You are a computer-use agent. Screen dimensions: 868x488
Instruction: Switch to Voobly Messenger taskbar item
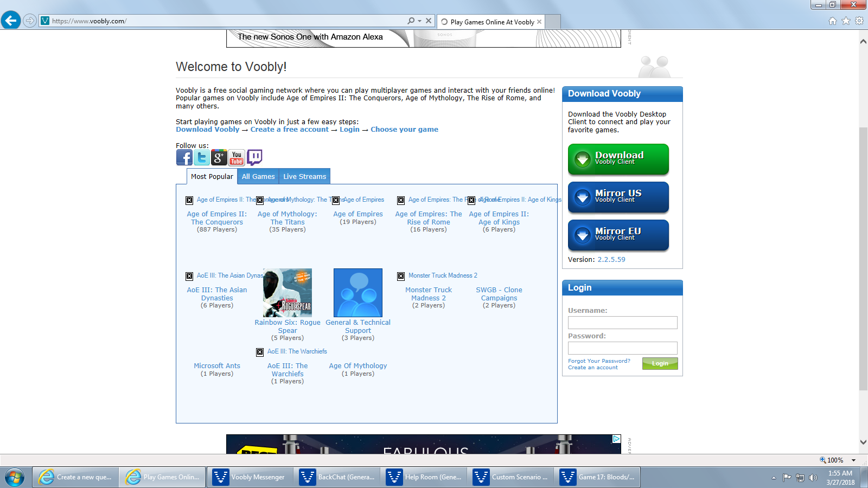(x=250, y=477)
